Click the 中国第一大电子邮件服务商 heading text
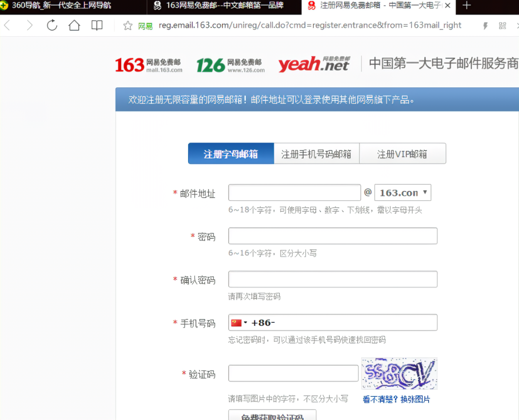Image resolution: width=519 pixels, height=420 pixels. [443, 63]
